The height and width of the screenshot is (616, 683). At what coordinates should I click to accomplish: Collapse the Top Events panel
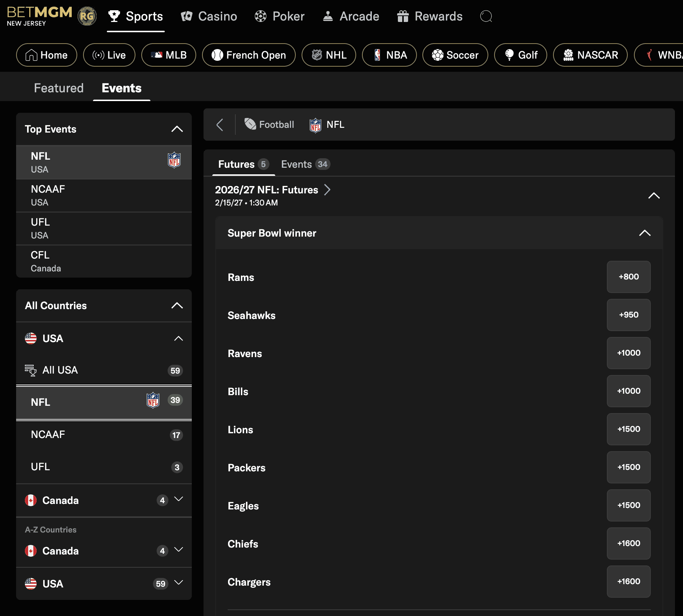coord(177,129)
